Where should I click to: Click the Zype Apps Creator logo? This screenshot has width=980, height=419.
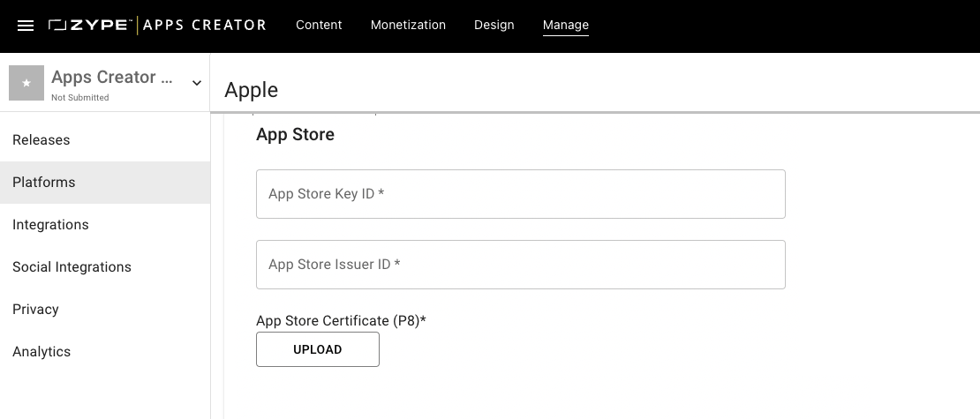click(157, 25)
